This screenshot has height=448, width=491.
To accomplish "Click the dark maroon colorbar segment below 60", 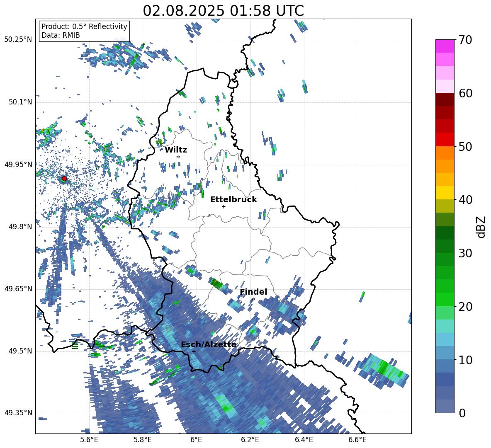I will point(445,99).
